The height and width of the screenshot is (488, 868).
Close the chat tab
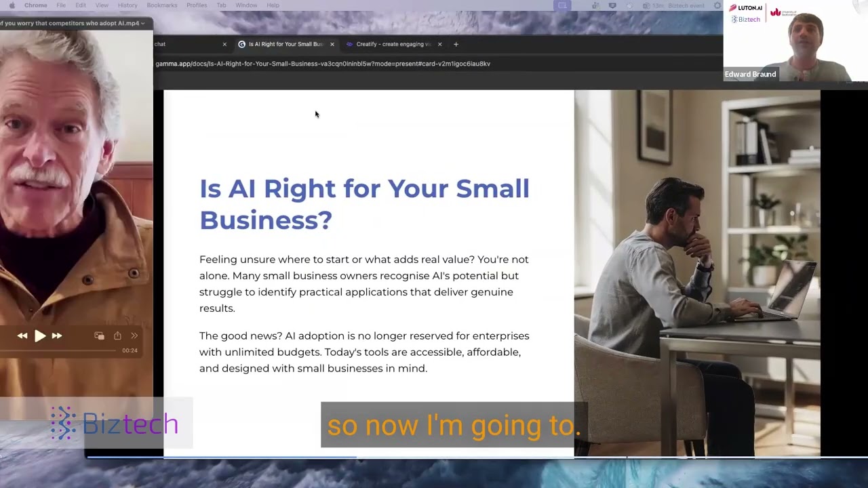click(224, 44)
